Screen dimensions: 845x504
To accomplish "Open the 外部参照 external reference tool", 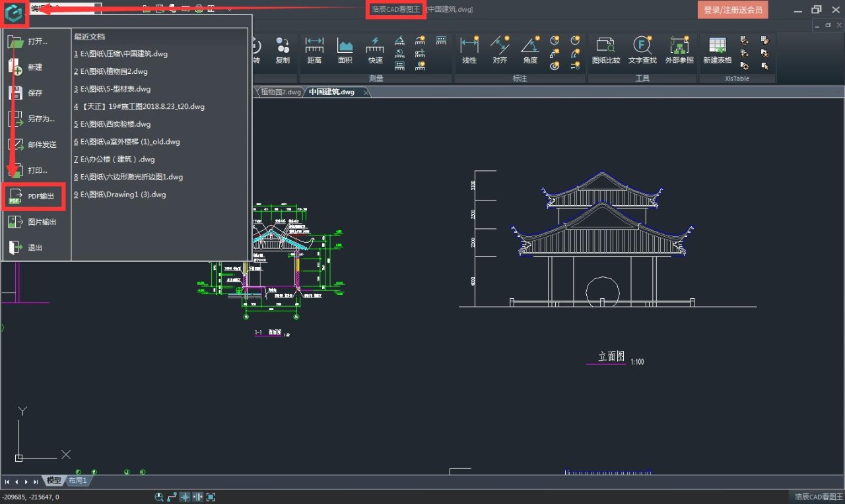I will pyautogui.click(x=679, y=50).
